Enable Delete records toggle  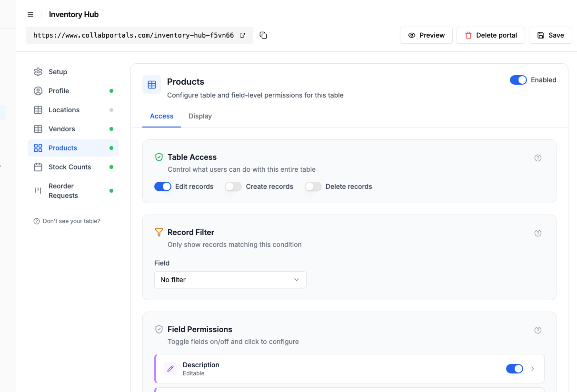point(313,186)
